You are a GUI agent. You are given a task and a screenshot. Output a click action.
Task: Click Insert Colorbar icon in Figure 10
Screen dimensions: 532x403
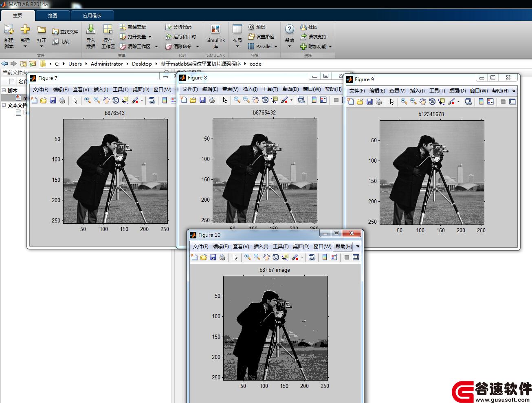click(325, 257)
